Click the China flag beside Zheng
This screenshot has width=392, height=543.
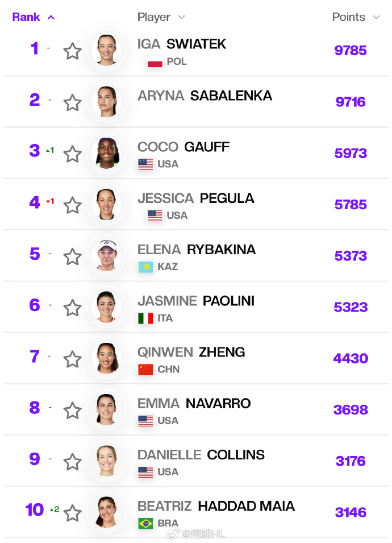pyautogui.click(x=145, y=370)
